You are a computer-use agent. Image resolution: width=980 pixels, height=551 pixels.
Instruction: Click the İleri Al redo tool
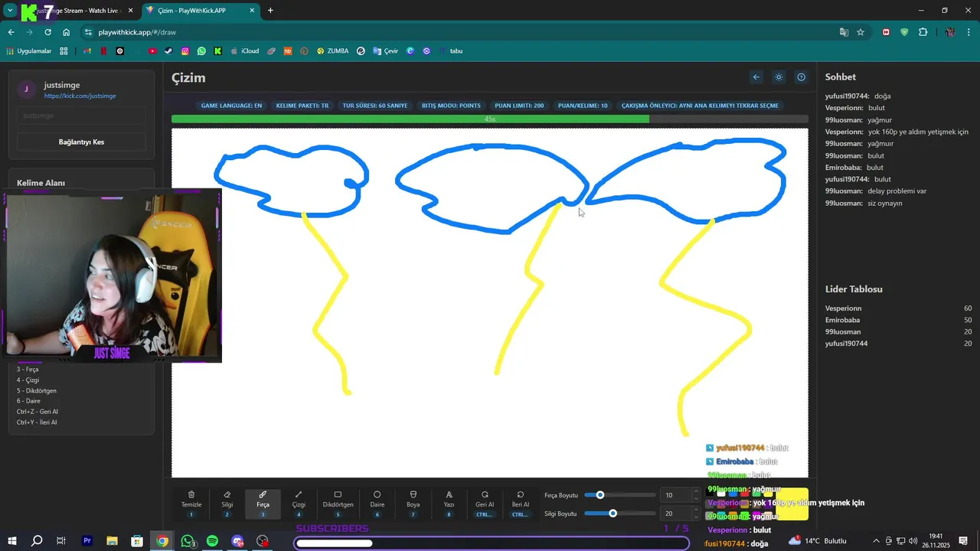521,504
